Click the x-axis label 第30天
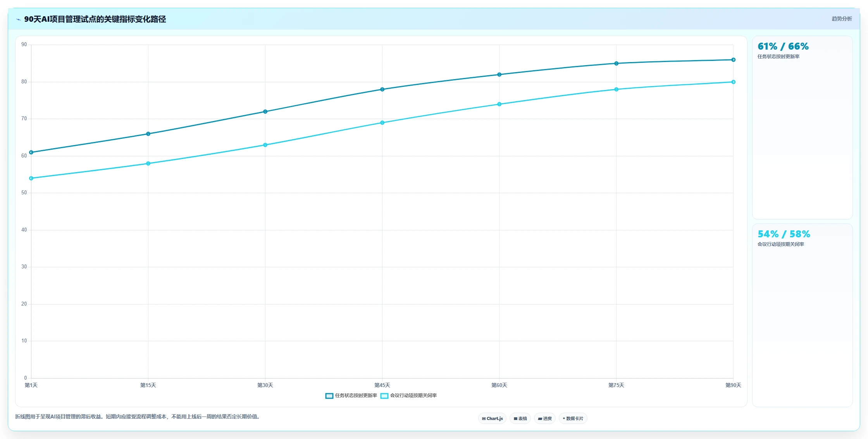 [x=265, y=385]
